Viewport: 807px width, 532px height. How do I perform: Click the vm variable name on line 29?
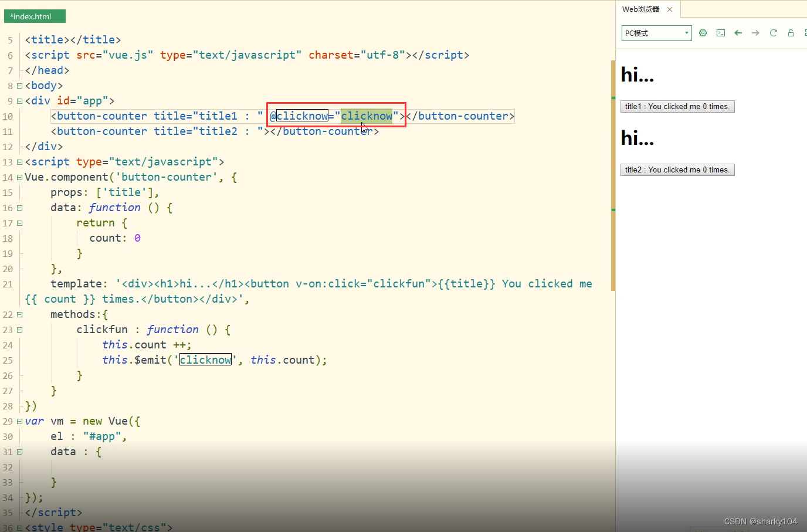[57, 421]
